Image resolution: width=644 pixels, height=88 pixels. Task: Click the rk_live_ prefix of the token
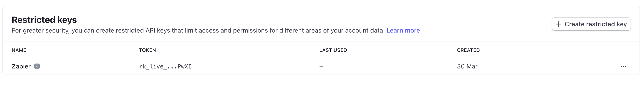coord(153,66)
